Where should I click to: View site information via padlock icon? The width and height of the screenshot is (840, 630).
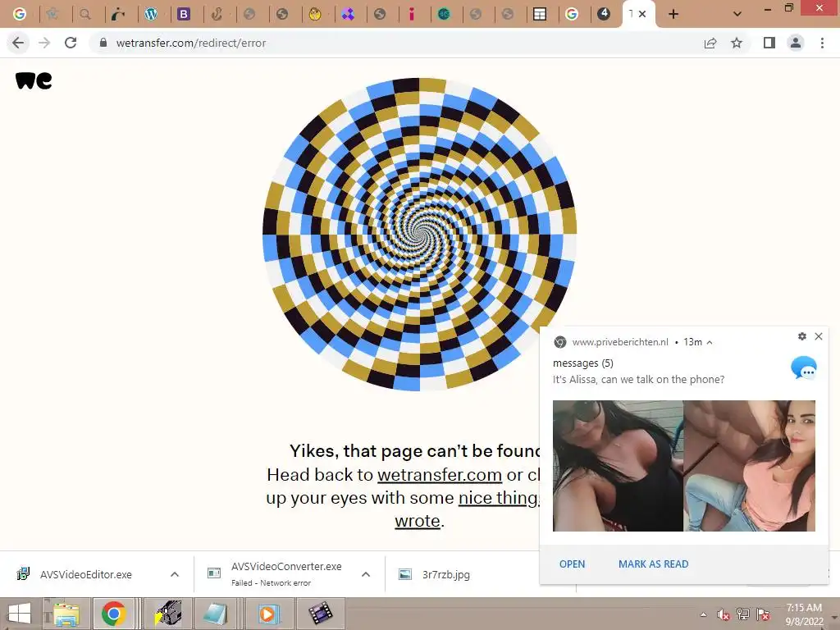tap(103, 43)
